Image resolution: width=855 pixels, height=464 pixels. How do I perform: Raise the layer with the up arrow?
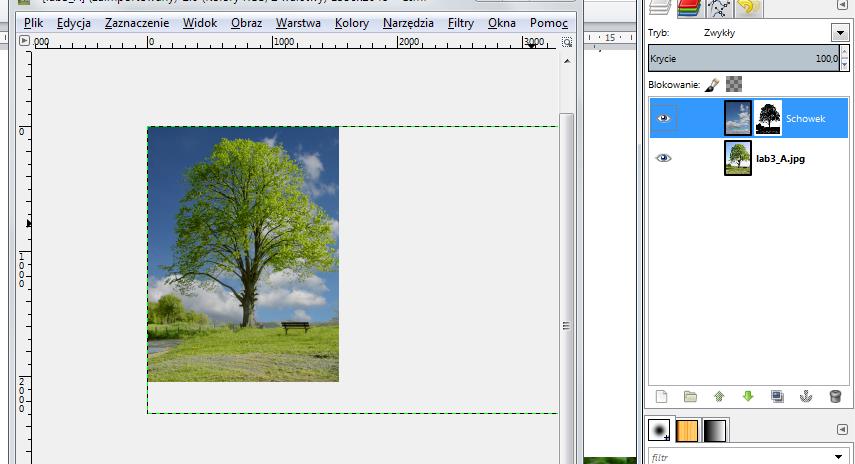(x=719, y=396)
